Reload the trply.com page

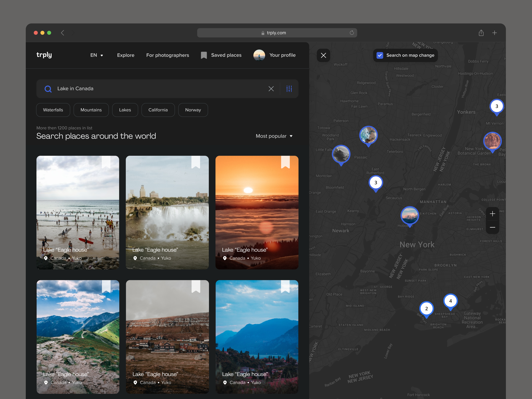352,33
